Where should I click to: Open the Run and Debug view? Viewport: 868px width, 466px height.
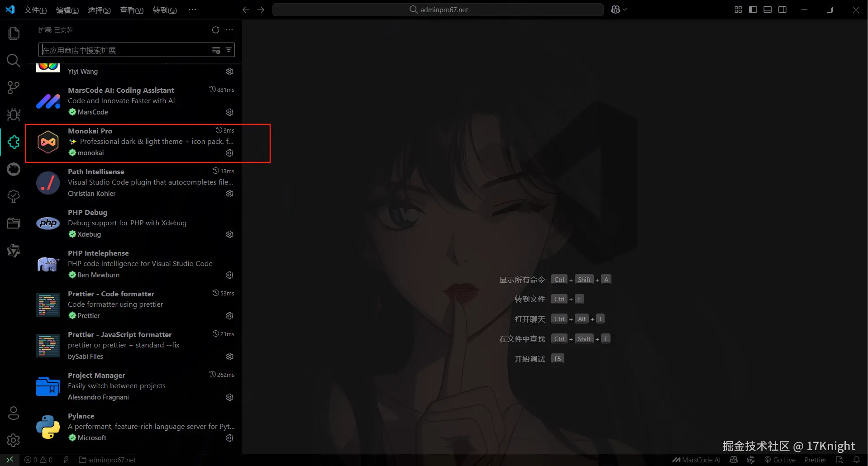14,115
